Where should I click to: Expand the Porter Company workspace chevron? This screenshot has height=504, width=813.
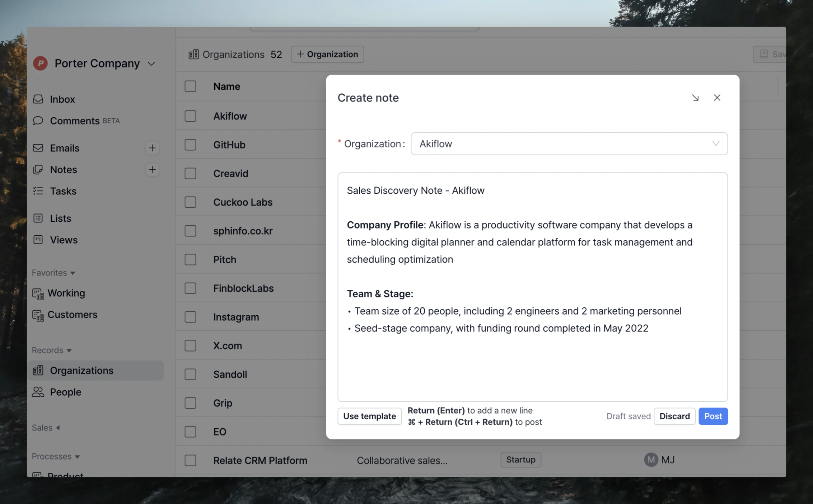pyautogui.click(x=151, y=64)
